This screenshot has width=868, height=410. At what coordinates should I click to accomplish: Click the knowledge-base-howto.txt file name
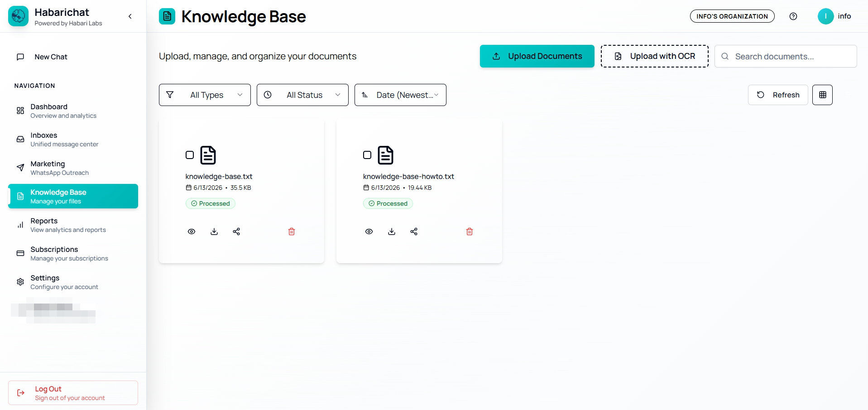[x=408, y=176]
